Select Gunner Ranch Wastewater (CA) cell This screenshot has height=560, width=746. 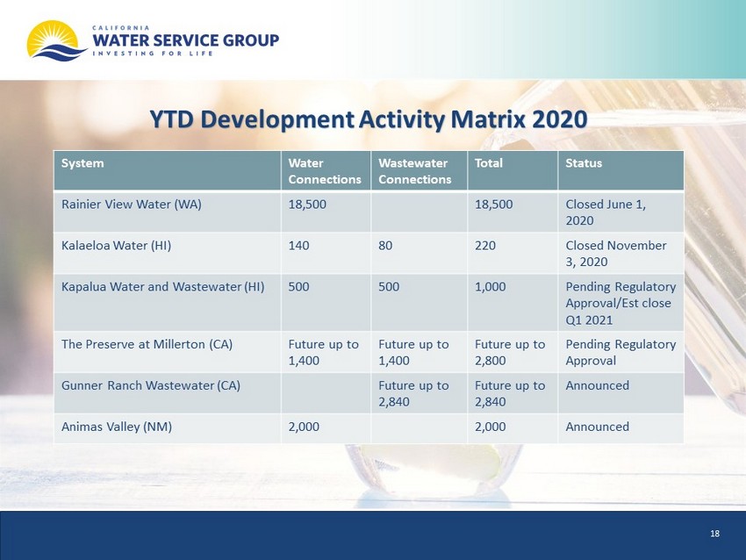point(168,393)
